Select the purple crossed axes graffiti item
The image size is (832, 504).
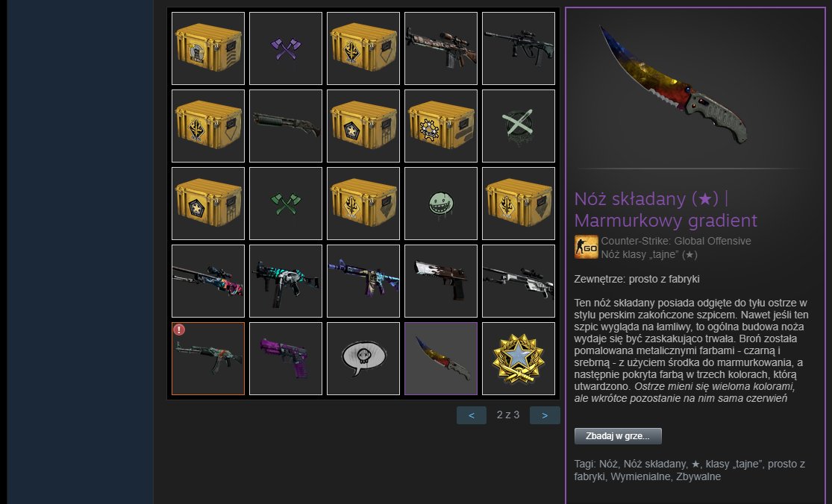click(286, 48)
